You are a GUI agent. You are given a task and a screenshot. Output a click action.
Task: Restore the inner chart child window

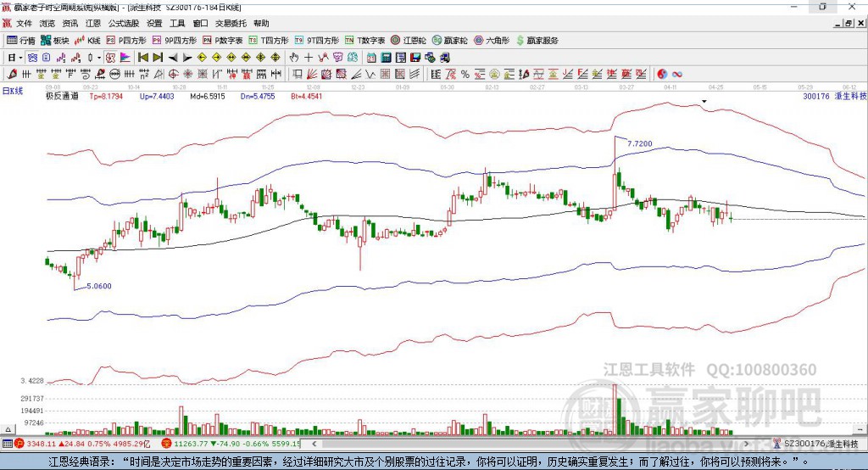click(x=849, y=23)
